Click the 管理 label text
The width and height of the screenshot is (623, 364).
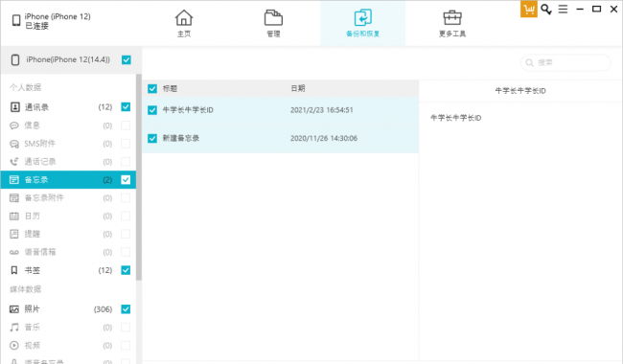click(273, 34)
